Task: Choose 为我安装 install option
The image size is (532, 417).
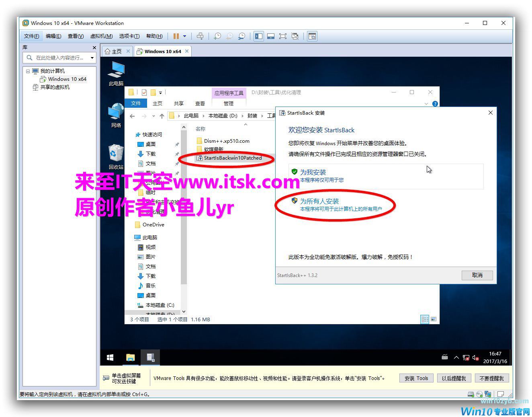Action: click(386, 176)
